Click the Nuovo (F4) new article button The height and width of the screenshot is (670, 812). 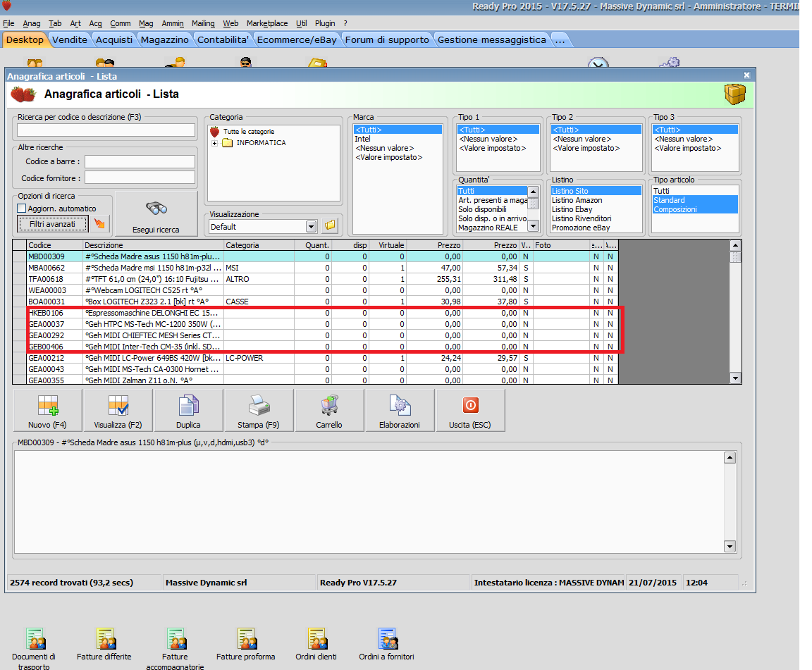47,411
